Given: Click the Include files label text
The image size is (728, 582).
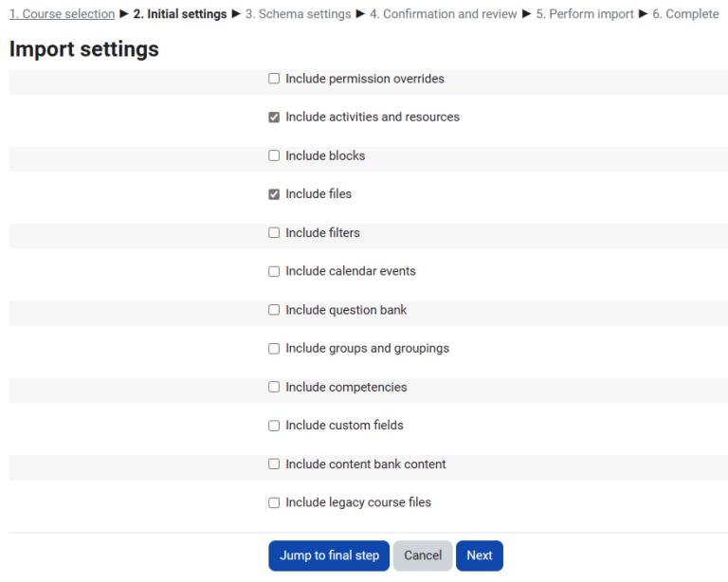Looking at the screenshot, I should coord(318,194).
